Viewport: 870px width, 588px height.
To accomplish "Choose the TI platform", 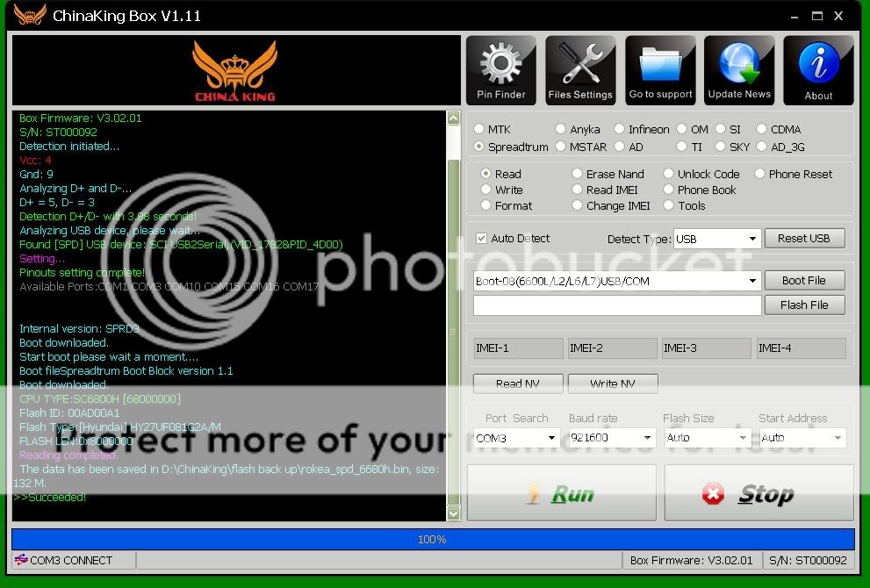I will pyautogui.click(x=681, y=147).
